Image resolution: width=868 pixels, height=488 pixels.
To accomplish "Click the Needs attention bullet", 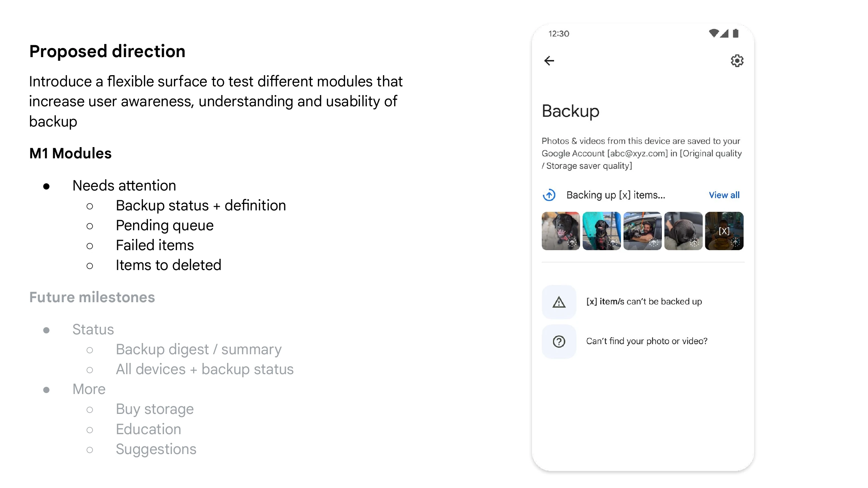I will click(124, 185).
